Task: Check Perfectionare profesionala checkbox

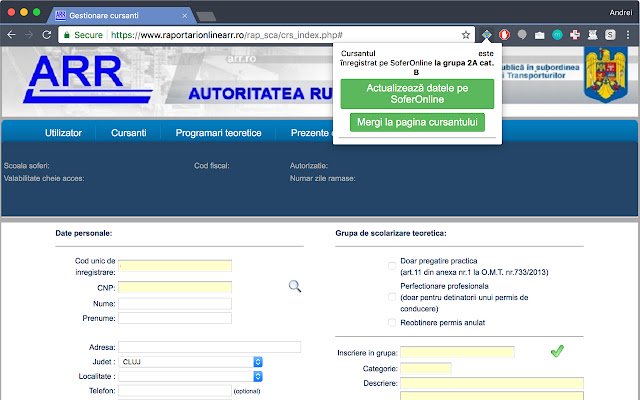Action: [392, 297]
